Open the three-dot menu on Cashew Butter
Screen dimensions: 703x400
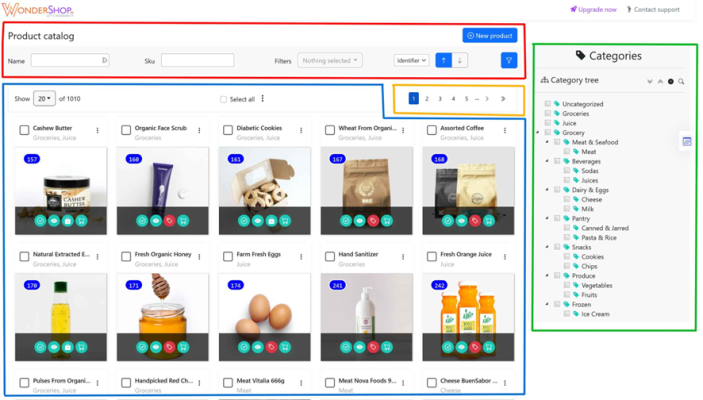pos(97,130)
